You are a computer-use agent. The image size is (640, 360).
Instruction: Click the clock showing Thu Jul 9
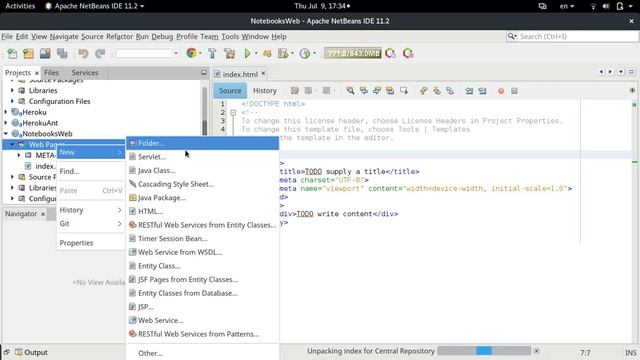pos(322,6)
